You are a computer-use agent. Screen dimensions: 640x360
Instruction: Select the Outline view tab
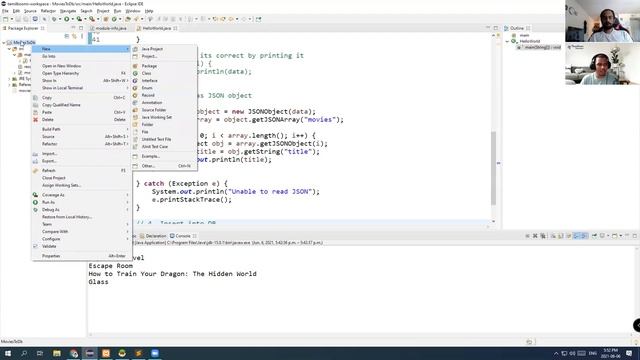pyautogui.click(x=517, y=29)
